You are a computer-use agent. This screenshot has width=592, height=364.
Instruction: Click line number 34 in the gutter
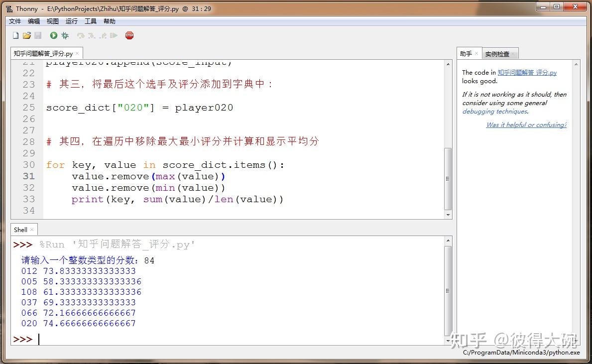pos(29,211)
